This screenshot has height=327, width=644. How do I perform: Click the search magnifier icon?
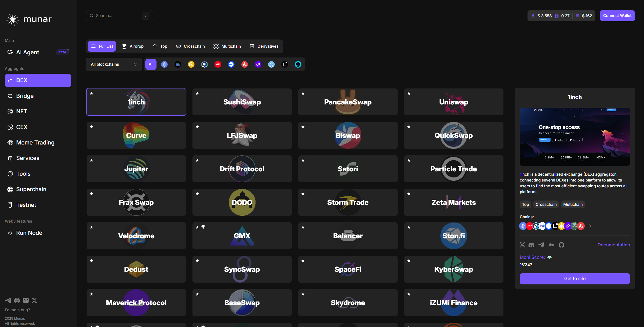click(92, 16)
